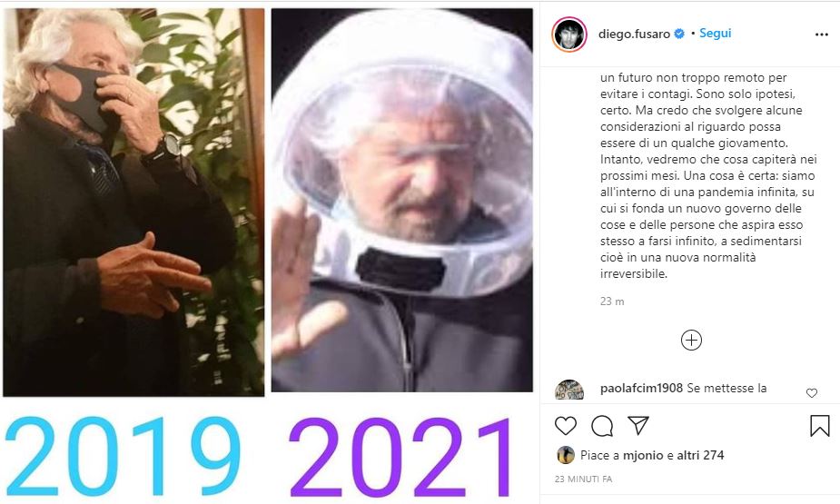This screenshot has width=840, height=504.
Task: Open paolafcim1908 commenter username
Action: [641, 388]
